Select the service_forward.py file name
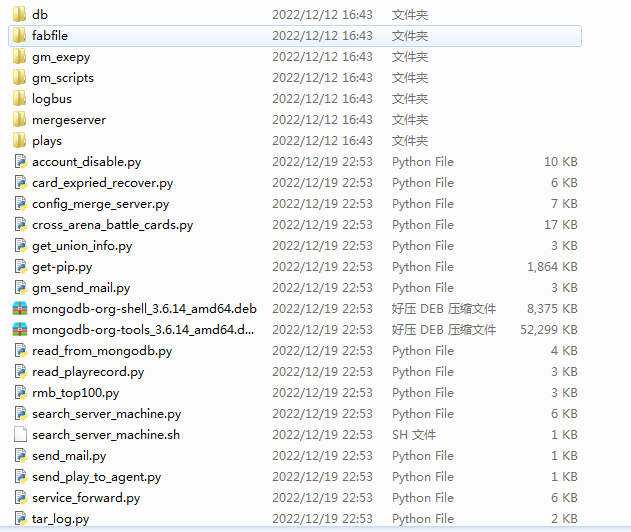The height and width of the screenshot is (532, 631). 85,497
